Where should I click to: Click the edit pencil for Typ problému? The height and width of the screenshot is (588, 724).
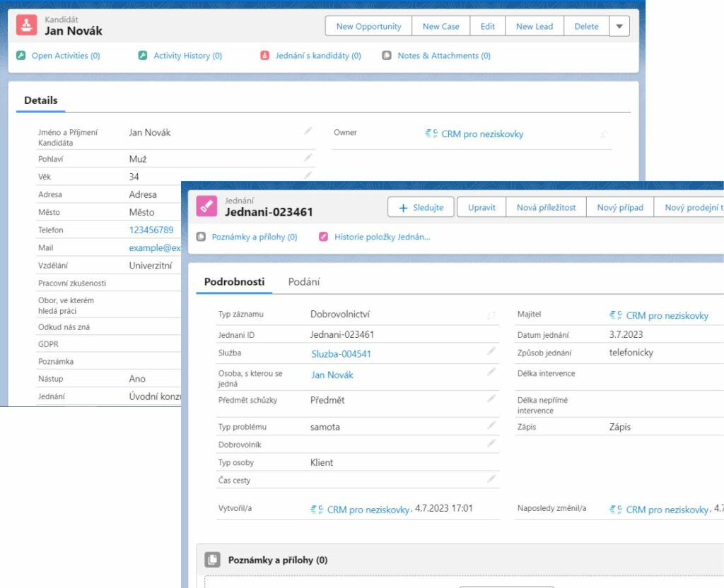pyautogui.click(x=491, y=425)
